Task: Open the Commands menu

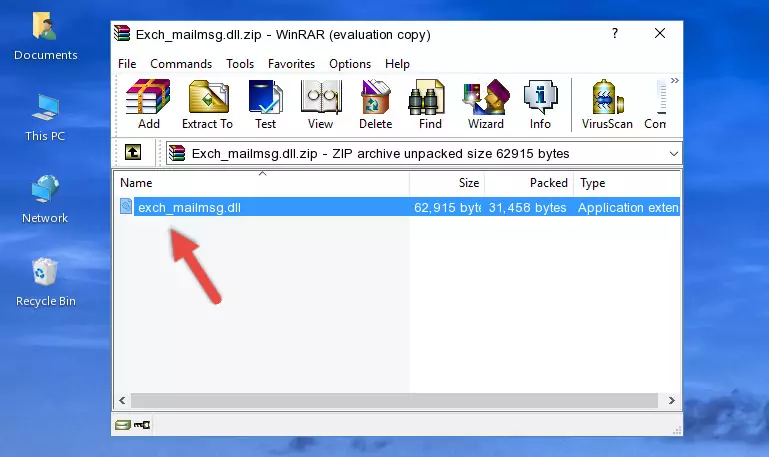Action: pyautogui.click(x=181, y=64)
